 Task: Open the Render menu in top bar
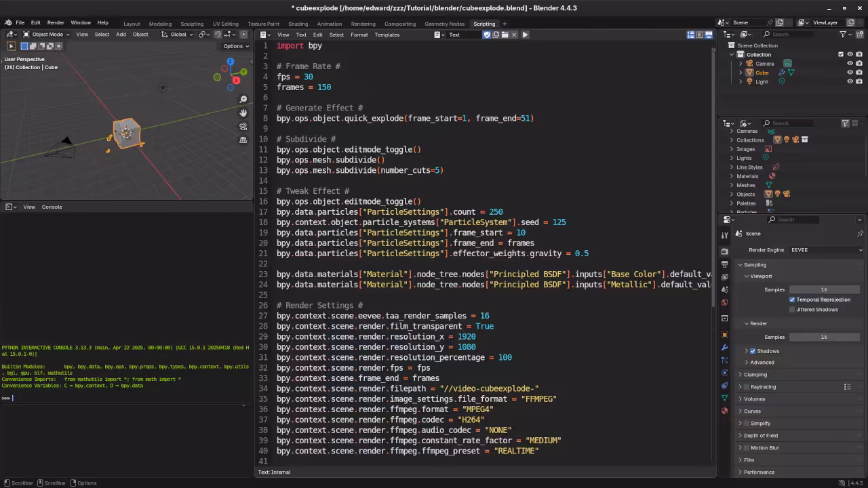tap(56, 22)
